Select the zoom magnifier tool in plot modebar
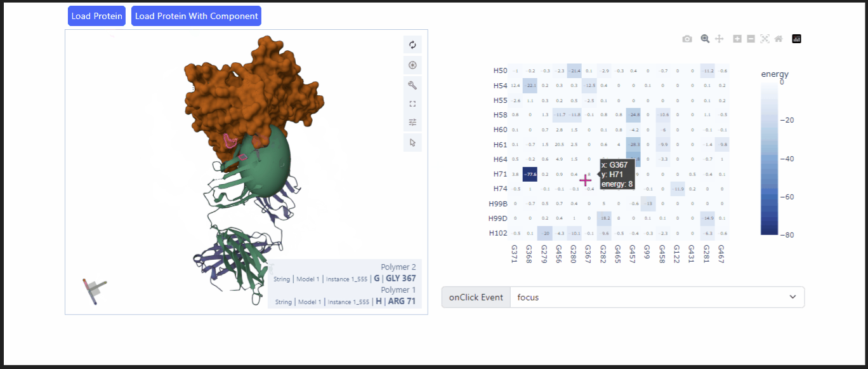Viewport: 868px width, 369px height. [705, 39]
